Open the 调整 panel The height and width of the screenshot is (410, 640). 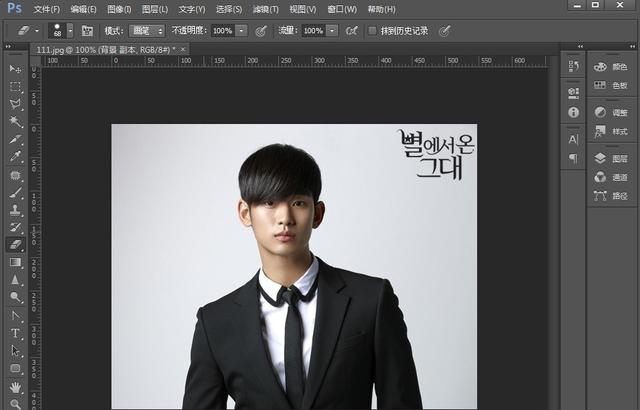click(x=611, y=112)
